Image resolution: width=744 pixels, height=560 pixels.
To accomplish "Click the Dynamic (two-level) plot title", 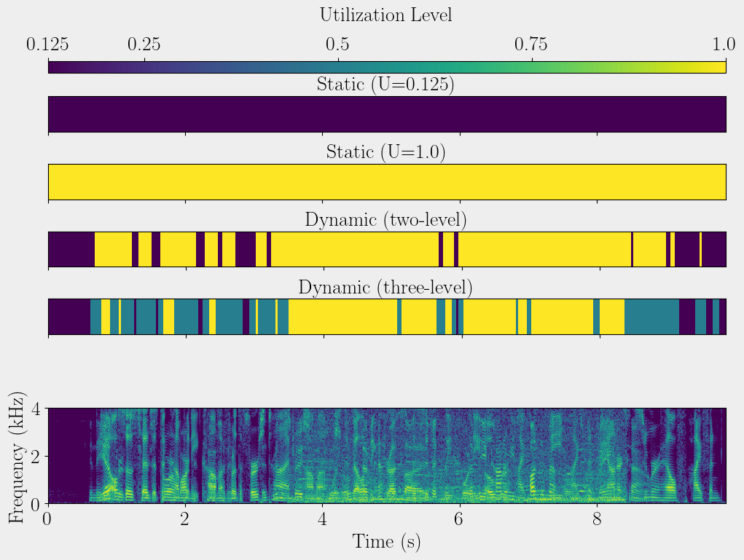I will tap(385, 220).
